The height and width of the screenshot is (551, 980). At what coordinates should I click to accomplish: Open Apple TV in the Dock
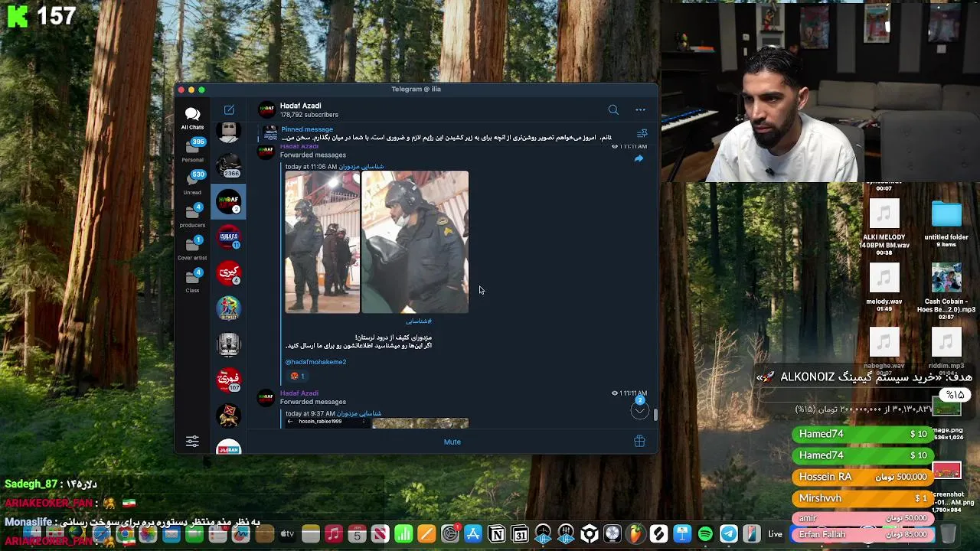pos(287,533)
